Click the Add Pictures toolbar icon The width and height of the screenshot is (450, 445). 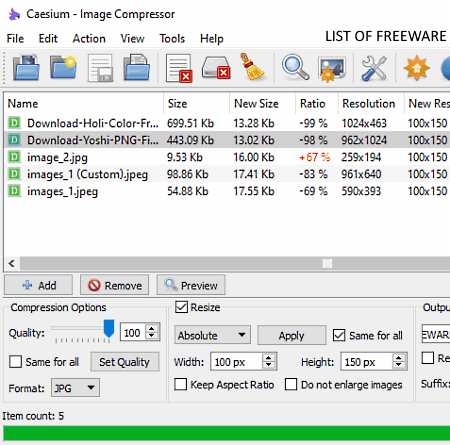click(26, 68)
